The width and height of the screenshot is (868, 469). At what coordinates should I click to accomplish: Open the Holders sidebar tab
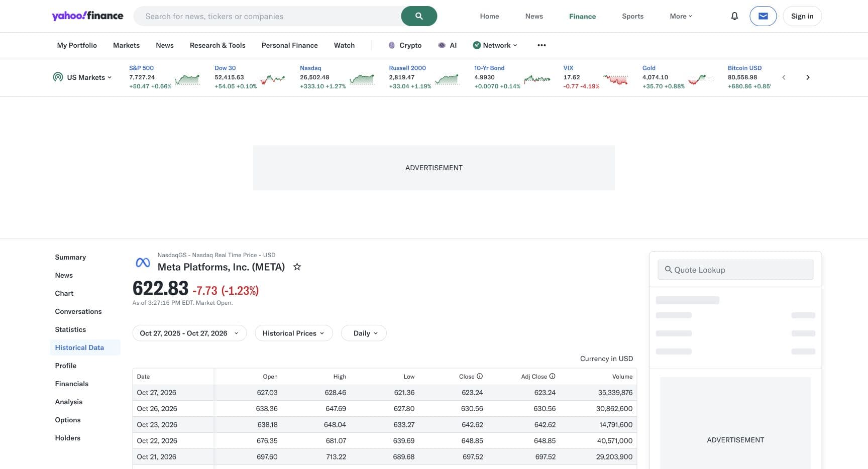click(68, 438)
